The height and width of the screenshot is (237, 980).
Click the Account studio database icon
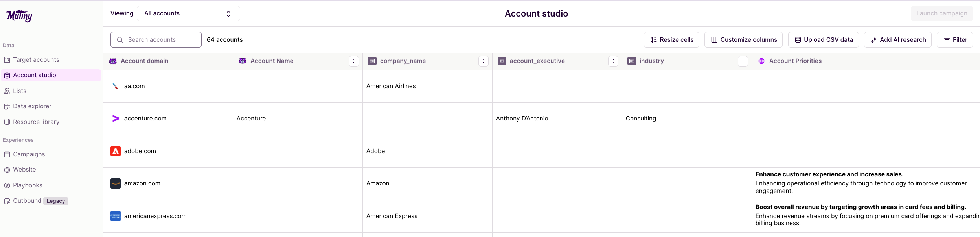tap(7, 75)
